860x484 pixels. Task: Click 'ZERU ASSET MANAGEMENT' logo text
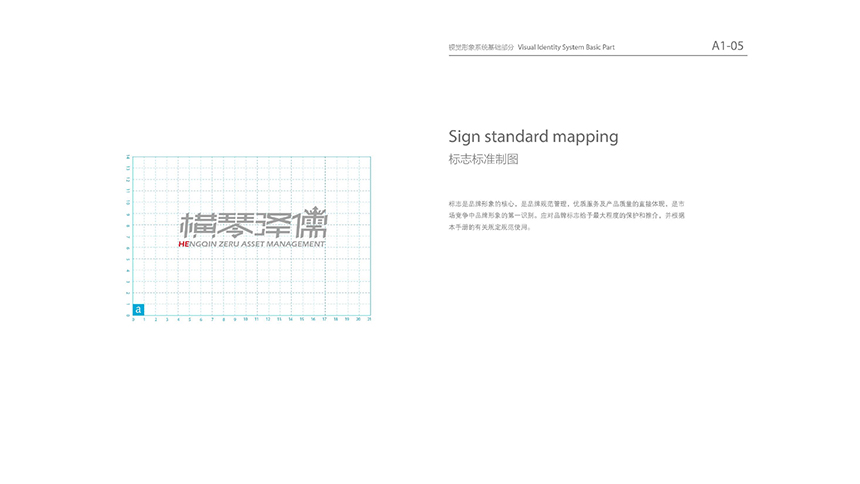271,244
